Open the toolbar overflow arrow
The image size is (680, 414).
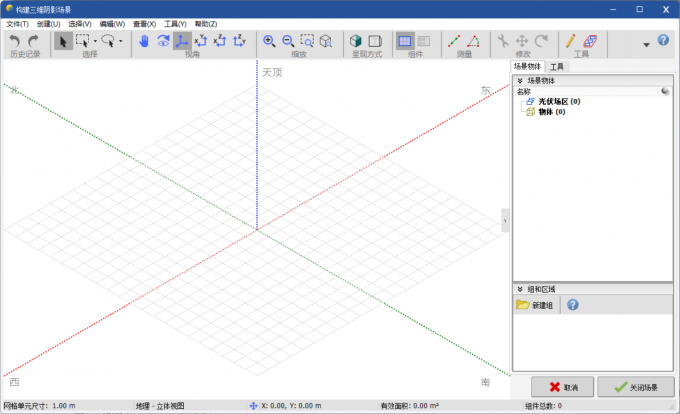tap(646, 45)
